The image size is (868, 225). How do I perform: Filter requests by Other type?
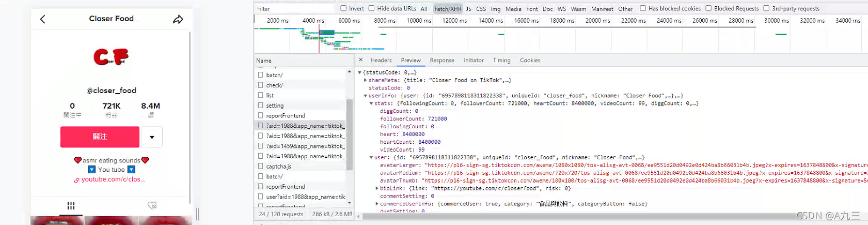[x=625, y=9]
